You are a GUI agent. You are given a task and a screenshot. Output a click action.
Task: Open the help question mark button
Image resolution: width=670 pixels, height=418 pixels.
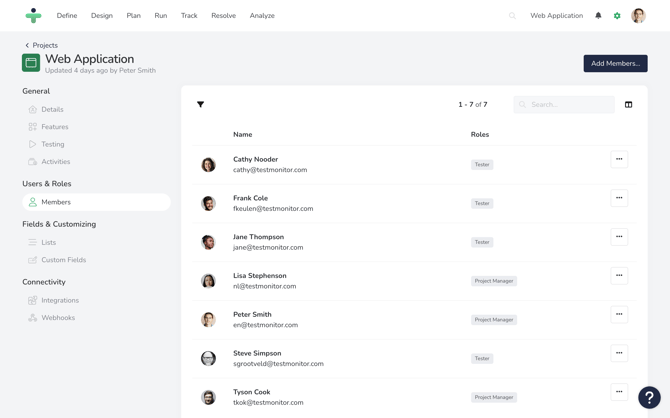(x=649, y=397)
